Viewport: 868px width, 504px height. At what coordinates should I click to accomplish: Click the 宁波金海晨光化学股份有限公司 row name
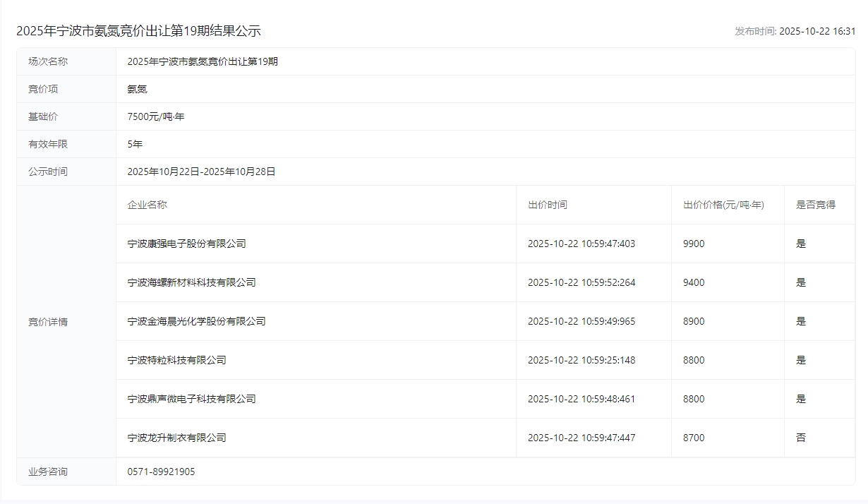tap(196, 321)
